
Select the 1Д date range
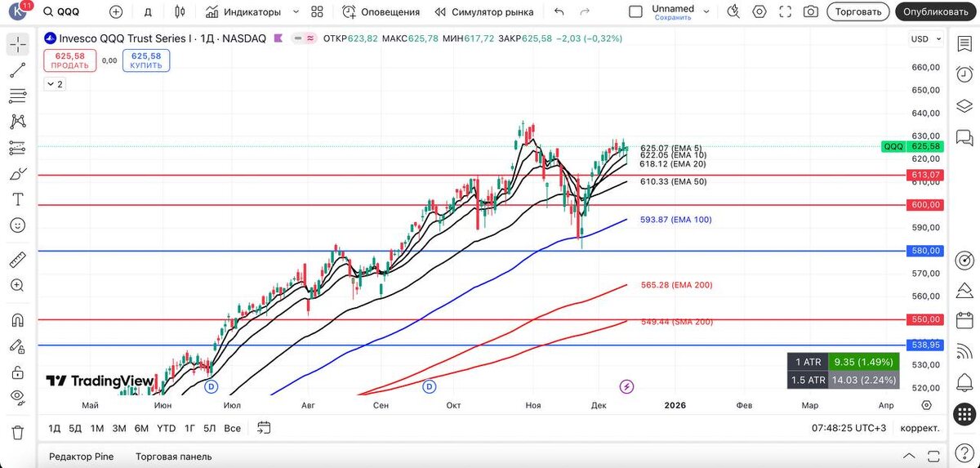point(55,428)
